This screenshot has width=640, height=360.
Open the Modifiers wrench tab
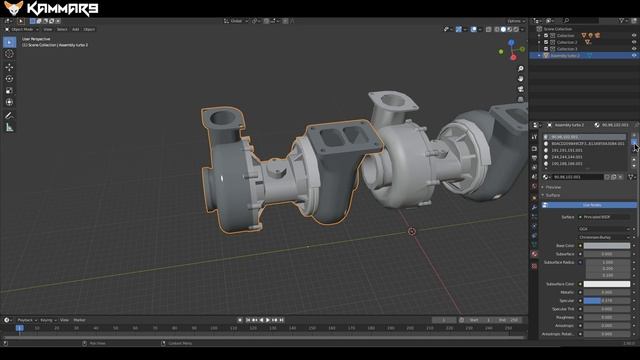[534, 207]
